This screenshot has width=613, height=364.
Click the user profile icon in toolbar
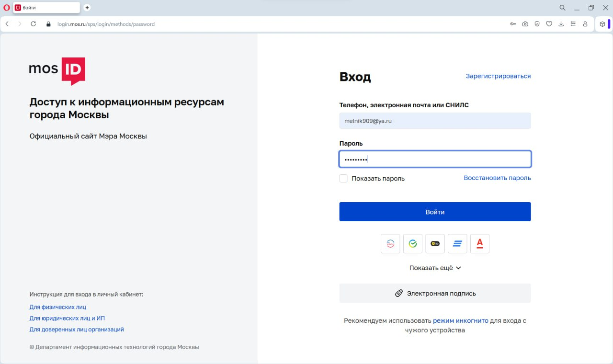pos(585,23)
